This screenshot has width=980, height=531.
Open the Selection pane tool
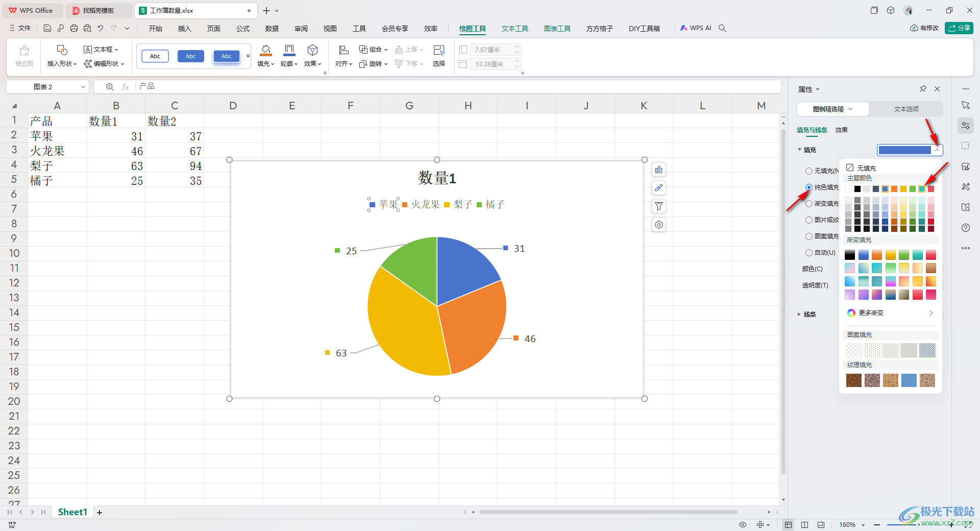(x=439, y=56)
